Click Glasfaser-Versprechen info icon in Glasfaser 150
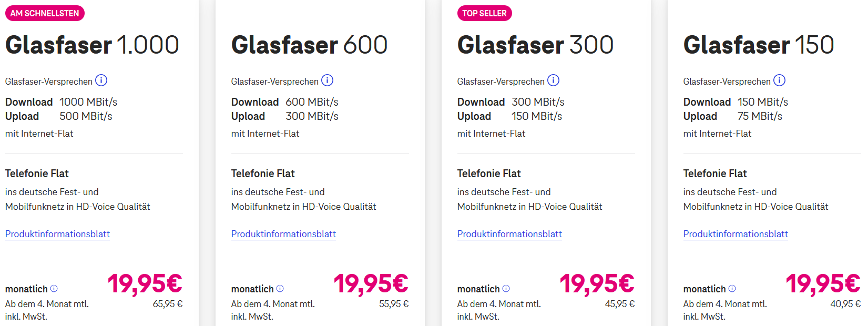This screenshot has height=326, width=868. [x=780, y=80]
